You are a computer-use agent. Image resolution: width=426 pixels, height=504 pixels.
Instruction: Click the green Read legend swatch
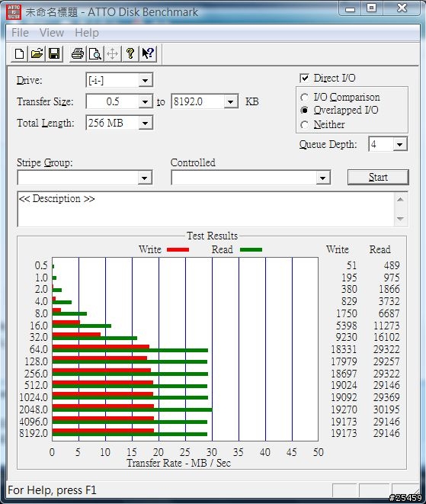click(x=251, y=250)
